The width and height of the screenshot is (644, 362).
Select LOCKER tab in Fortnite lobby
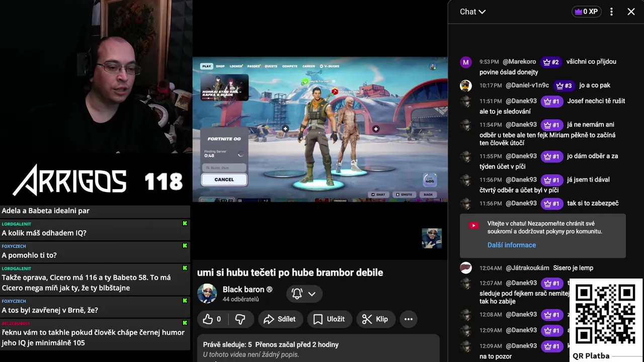click(x=236, y=66)
